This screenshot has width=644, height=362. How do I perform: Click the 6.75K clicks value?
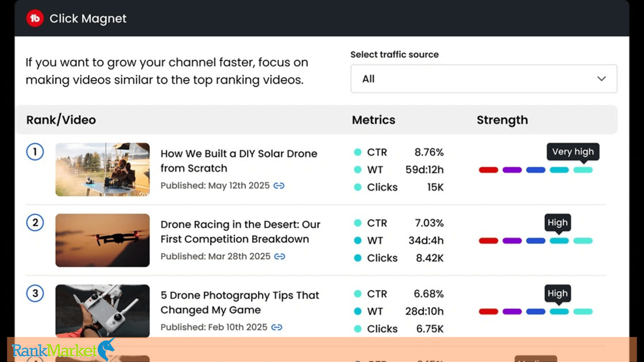430,329
